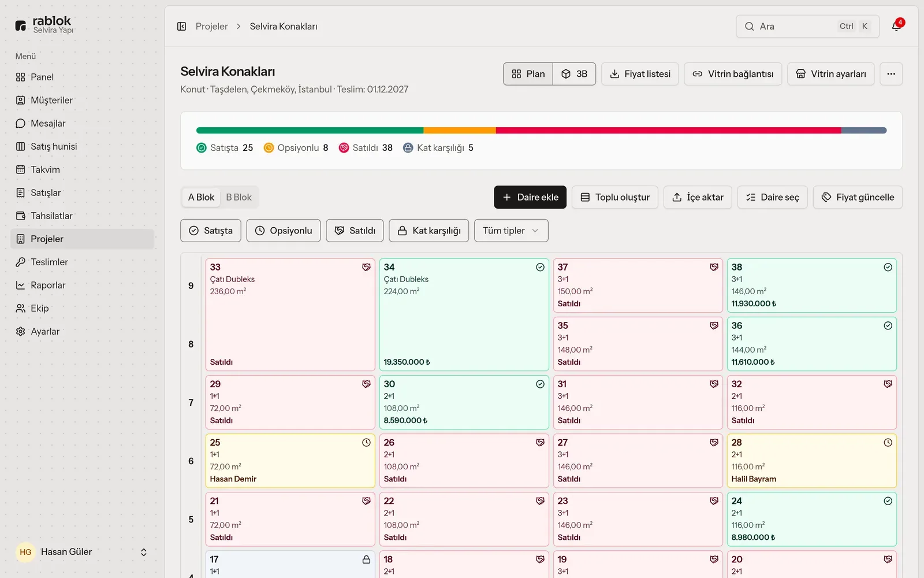Screen dimensions: 924x578
Task: Open Vitrin ayarları
Action: click(830, 74)
